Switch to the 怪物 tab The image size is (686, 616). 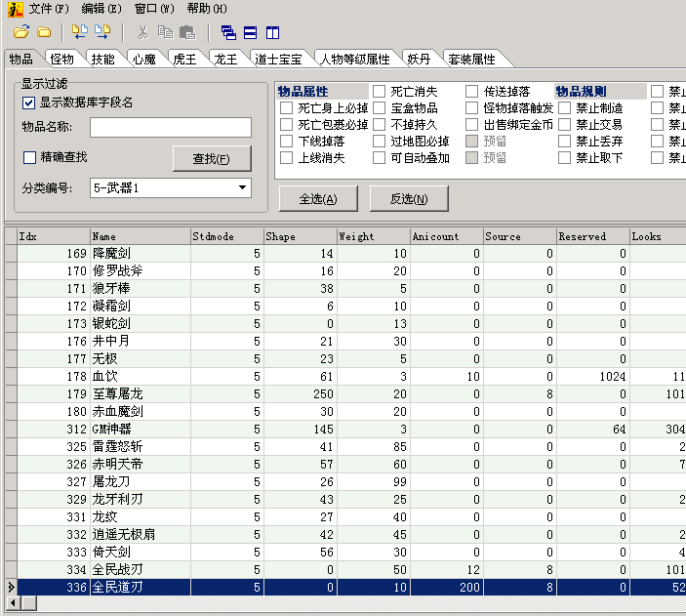pos(61,60)
